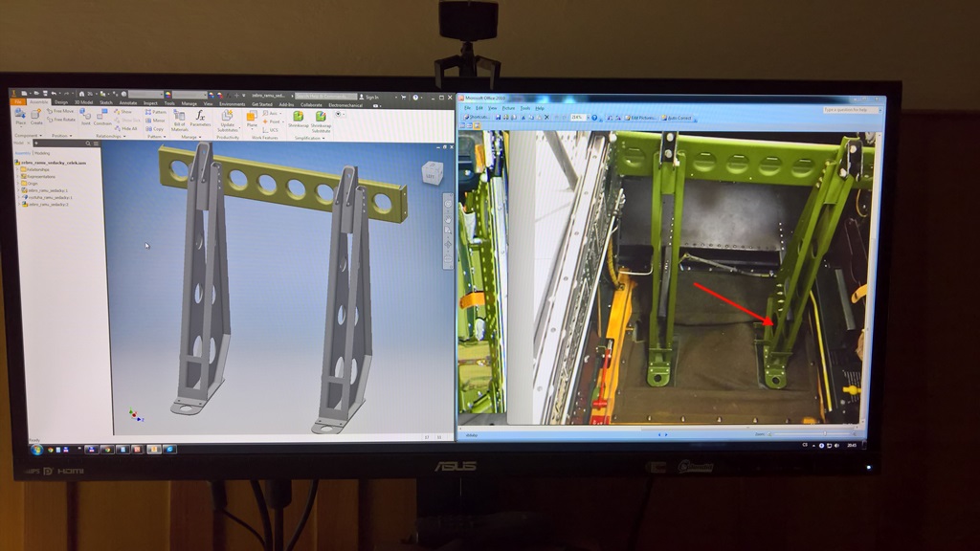Click the UCS tool

(271, 130)
